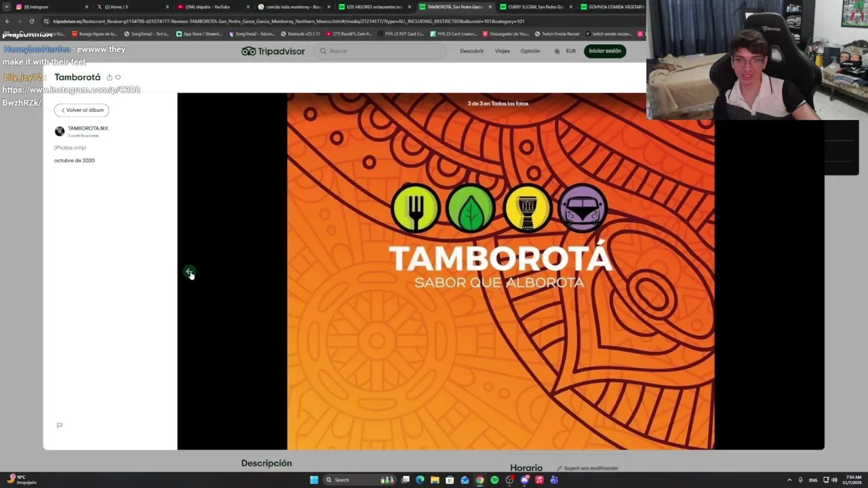Launch Microsoft Edge from the taskbar
868x488 pixels.
click(x=420, y=480)
